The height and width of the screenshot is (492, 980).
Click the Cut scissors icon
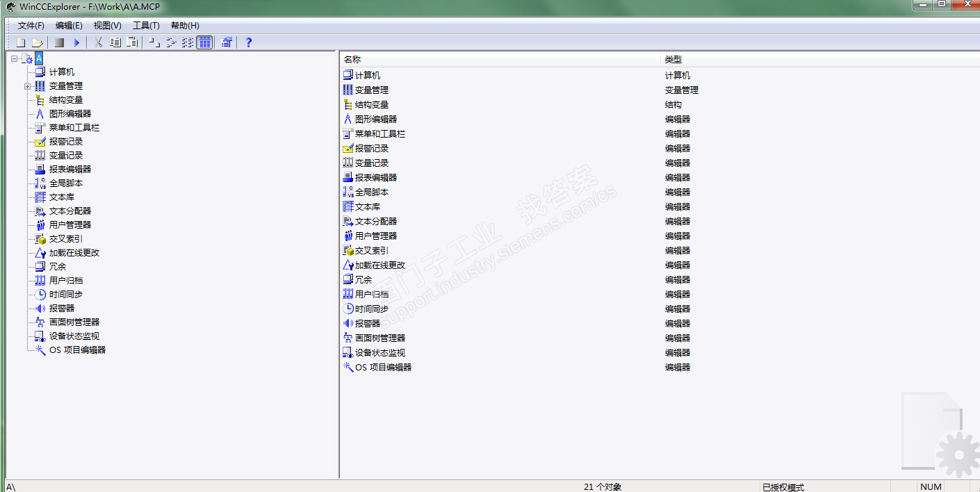99,42
